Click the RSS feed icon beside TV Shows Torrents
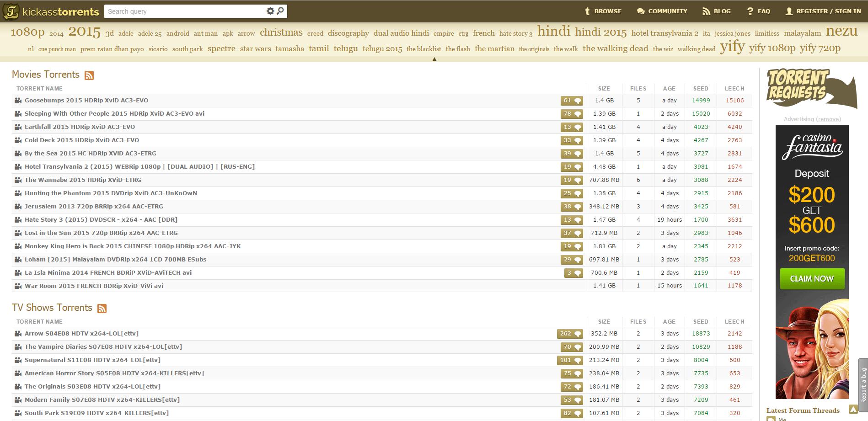The height and width of the screenshot is (421, 868). [x=102, y=308]
